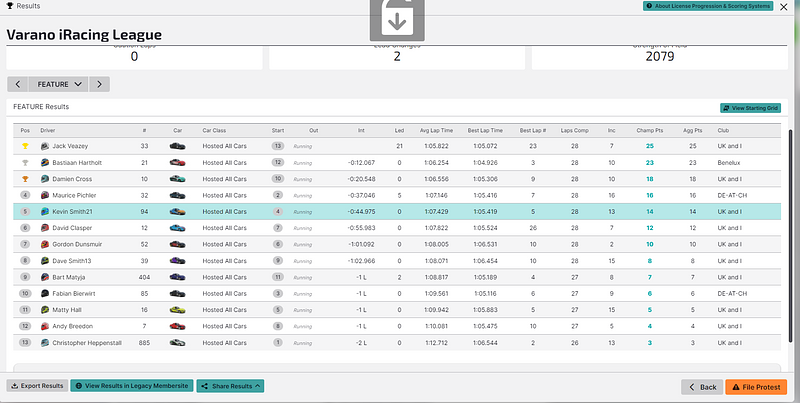Go to the previous session with left arrow

(x=18, y=84)
